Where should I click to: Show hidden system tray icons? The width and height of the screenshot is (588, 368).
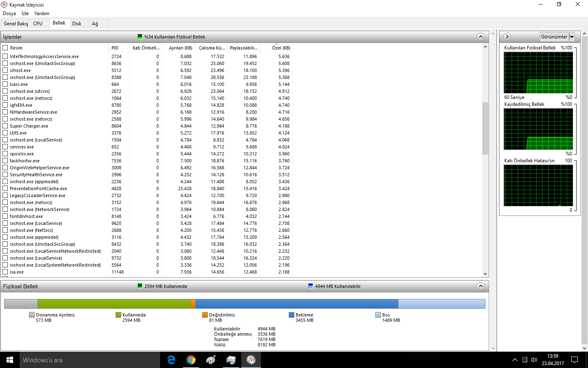[x=515, y=360]
